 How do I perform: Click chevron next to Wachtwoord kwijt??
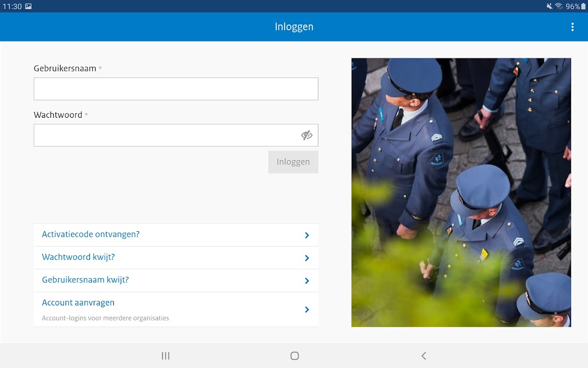tap(307, 258)
